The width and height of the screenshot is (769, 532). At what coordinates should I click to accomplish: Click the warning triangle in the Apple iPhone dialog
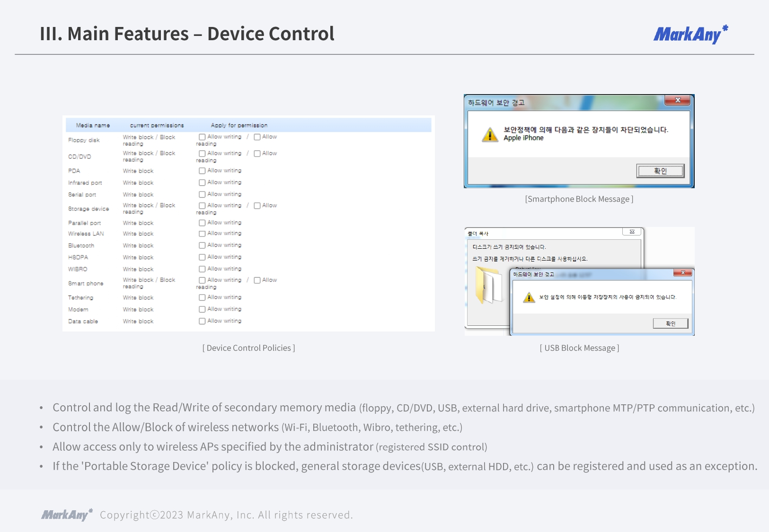click(490, 135)
